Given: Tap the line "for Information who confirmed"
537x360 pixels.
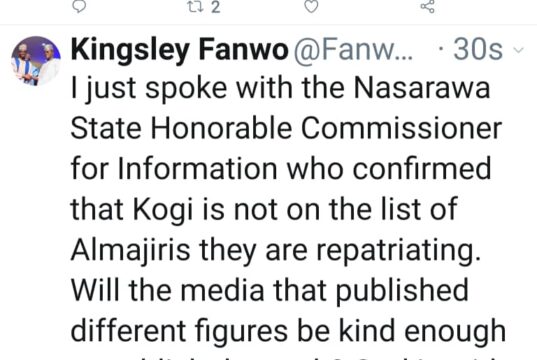Looking at the screenshot, I should tap(281, 169).
